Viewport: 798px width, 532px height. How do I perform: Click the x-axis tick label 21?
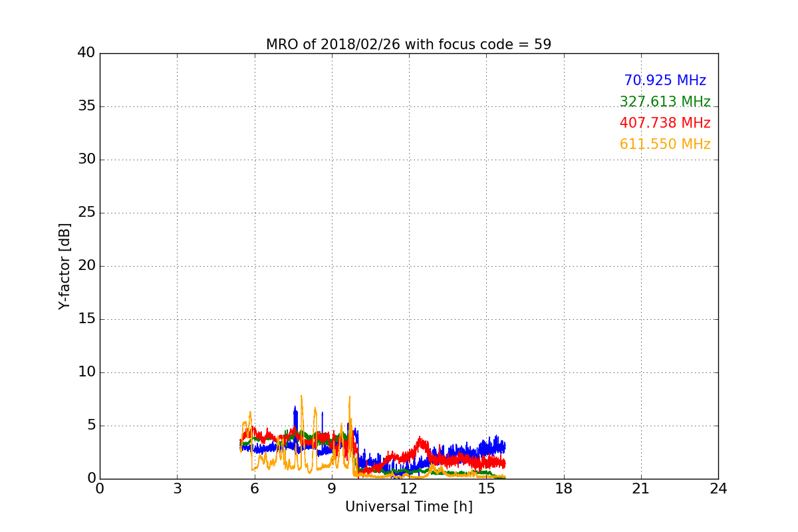pyautogui.click(x=641, y=489)
